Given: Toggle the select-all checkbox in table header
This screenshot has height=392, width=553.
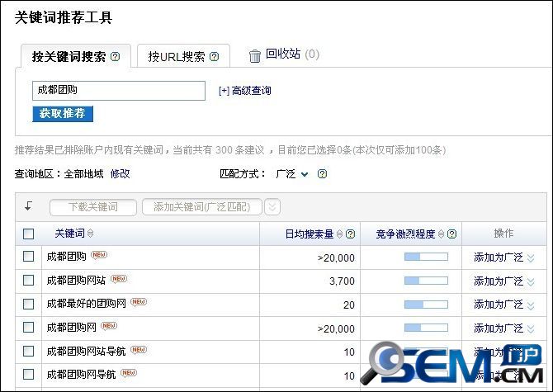Looking at the screenshot, I should tap(29, 234).
